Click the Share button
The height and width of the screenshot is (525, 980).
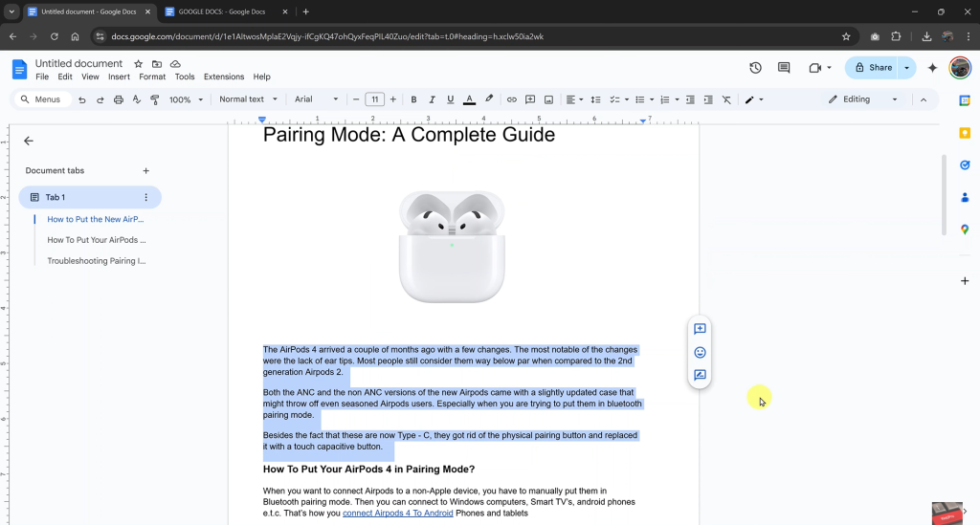click(873, 68)
